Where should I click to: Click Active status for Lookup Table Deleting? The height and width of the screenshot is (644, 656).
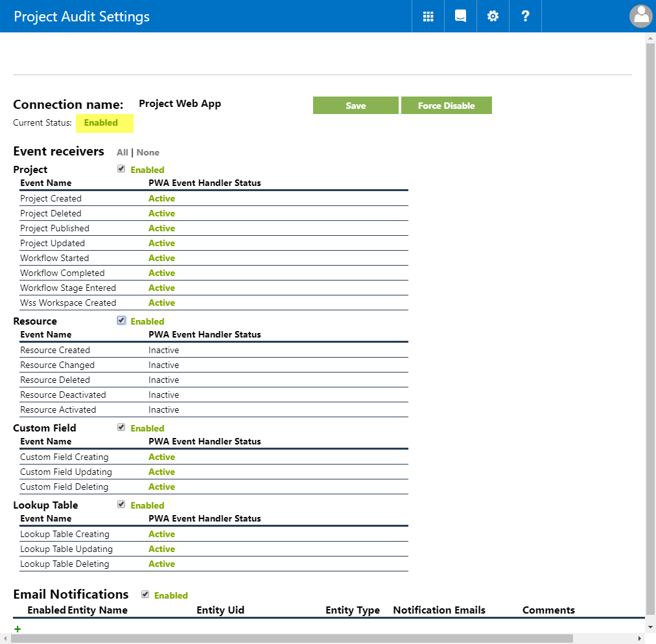[x=161, y=564]
